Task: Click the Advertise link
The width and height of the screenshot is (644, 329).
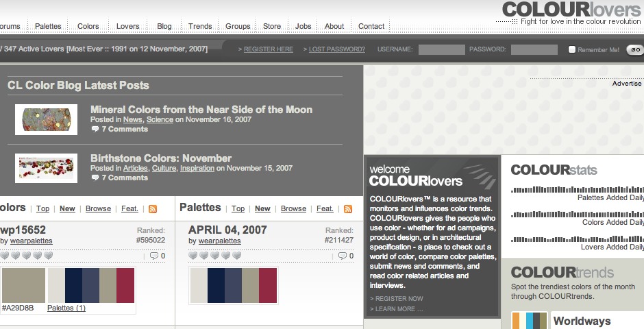Action: pyautogui.click(x=627, y=84)
